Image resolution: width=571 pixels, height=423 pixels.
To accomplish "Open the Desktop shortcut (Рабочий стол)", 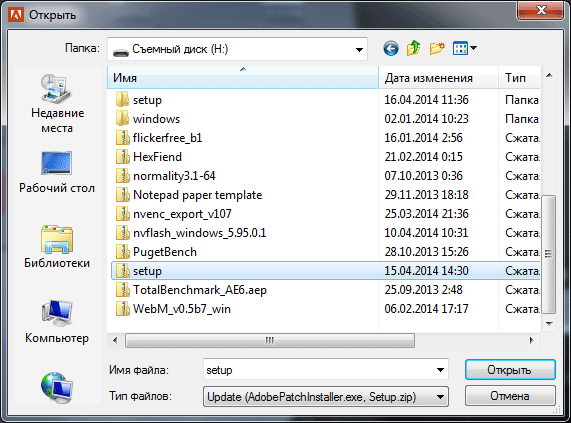I will [57, 172].
